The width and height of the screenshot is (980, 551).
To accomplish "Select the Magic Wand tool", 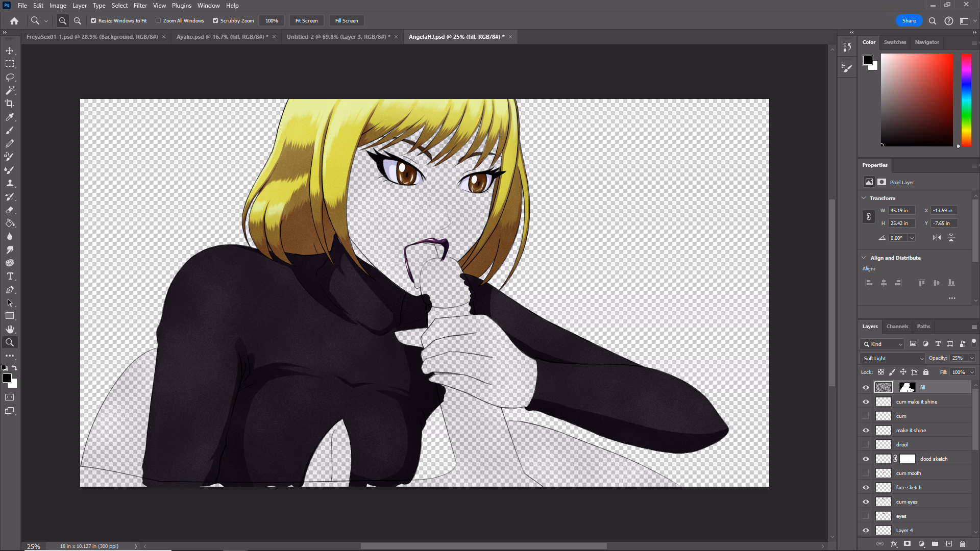I will click(10, 90).
